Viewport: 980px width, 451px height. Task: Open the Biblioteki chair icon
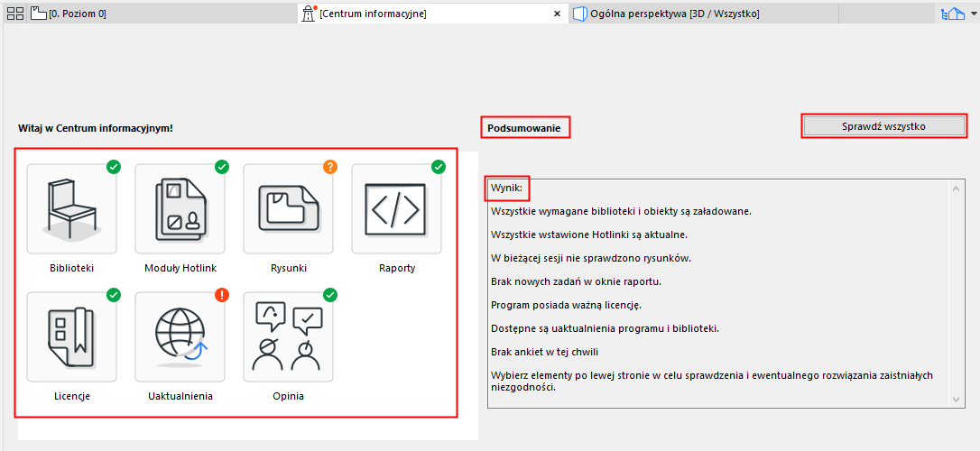pyautogui.click(x=71, y=208)
